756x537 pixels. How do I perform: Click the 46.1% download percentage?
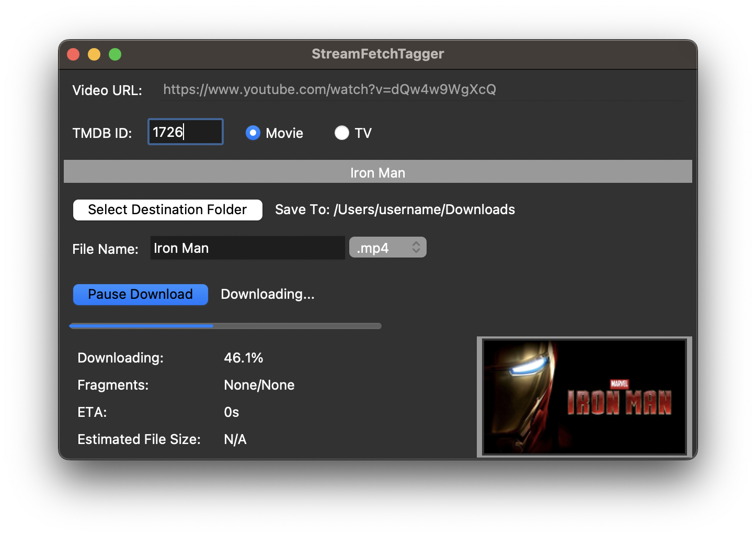point(244,358)
